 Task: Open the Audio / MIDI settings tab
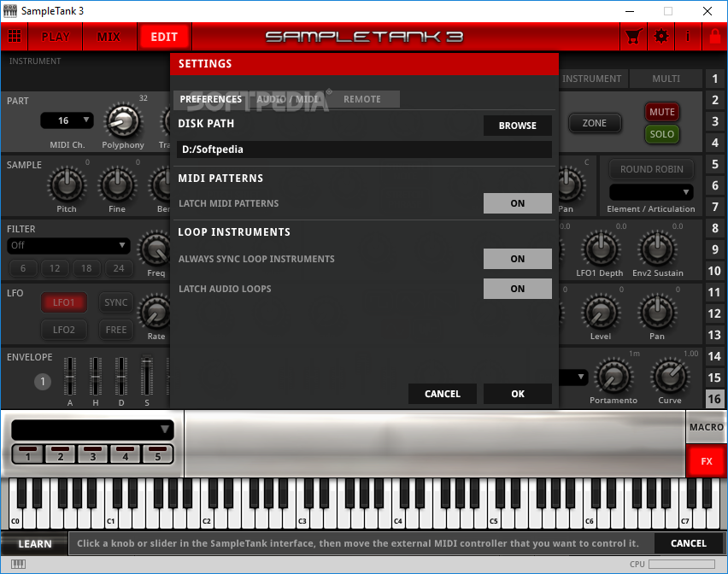click(x=287, y=99)
